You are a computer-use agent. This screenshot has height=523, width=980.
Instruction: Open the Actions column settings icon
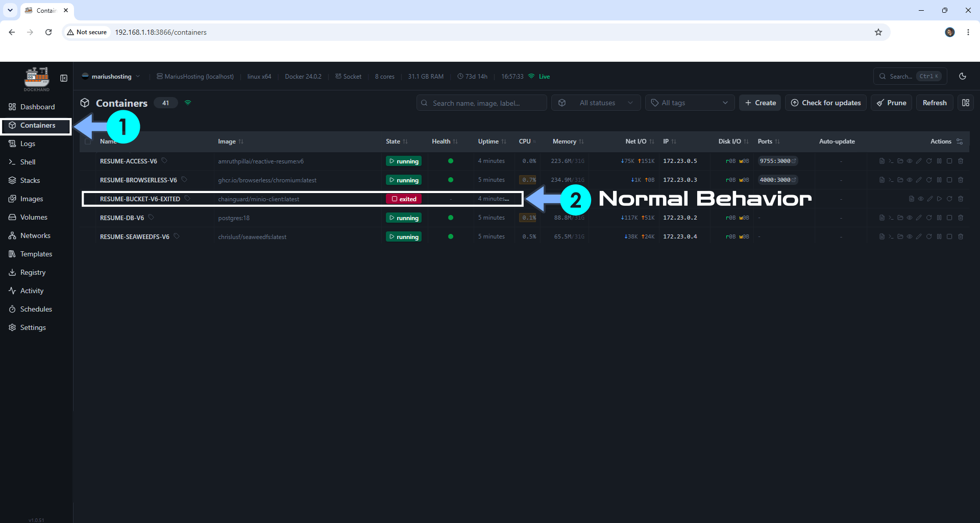pyautogui.click(x=960, y=141)
